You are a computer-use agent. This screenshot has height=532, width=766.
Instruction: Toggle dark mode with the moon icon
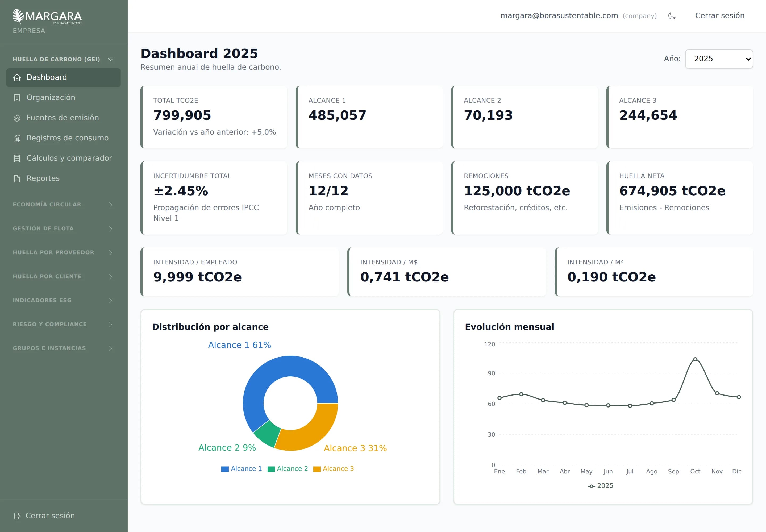(672, 16)
